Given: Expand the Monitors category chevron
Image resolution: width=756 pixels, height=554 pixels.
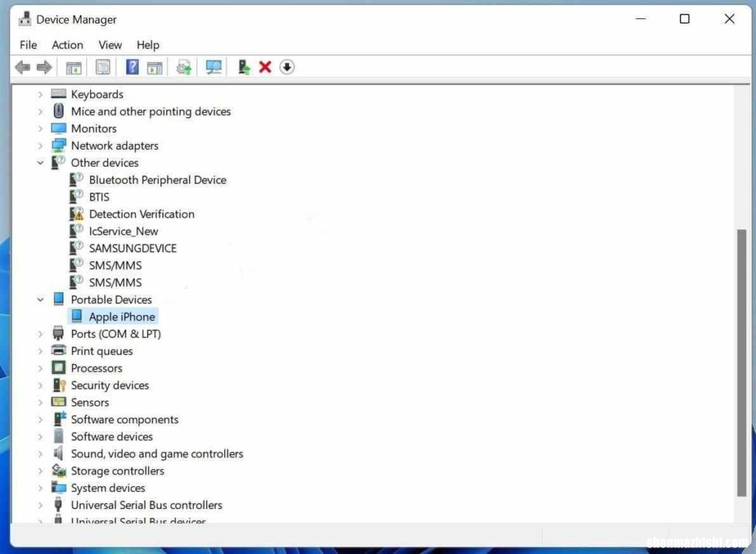Looking at the screenshot, I should click(x=41, y=128).
